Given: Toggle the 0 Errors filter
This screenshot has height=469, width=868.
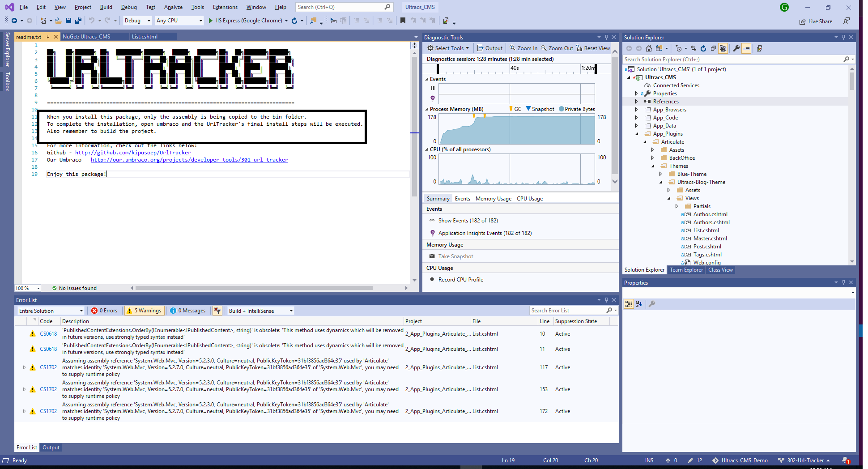Looking at the screenshot, I should (x=104, y=311).
